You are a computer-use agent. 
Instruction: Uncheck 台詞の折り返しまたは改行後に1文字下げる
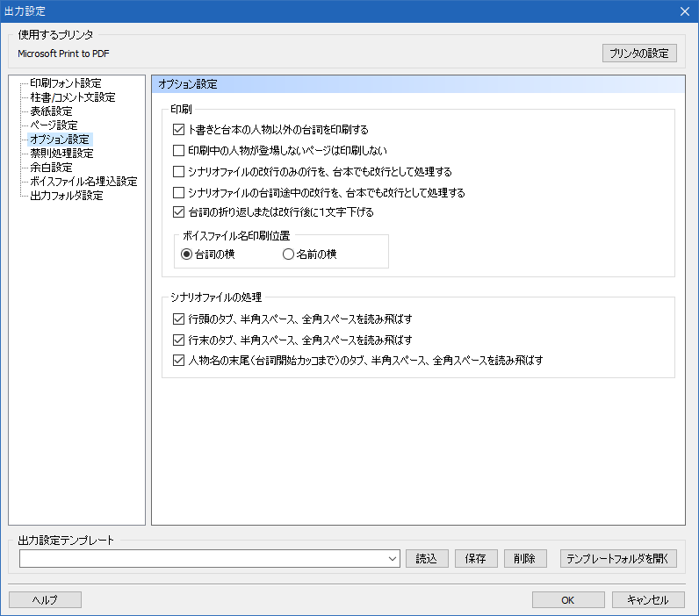pos(178,212)
